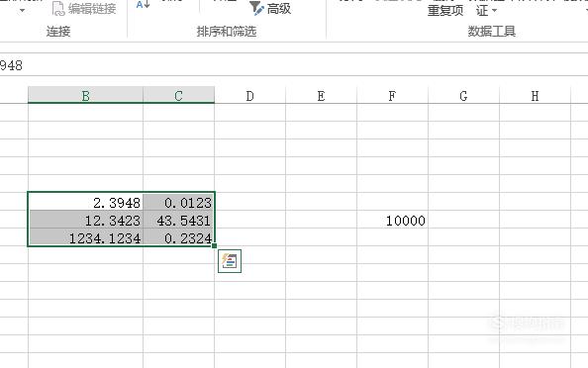Select column H header

click(x=535, y=96)
